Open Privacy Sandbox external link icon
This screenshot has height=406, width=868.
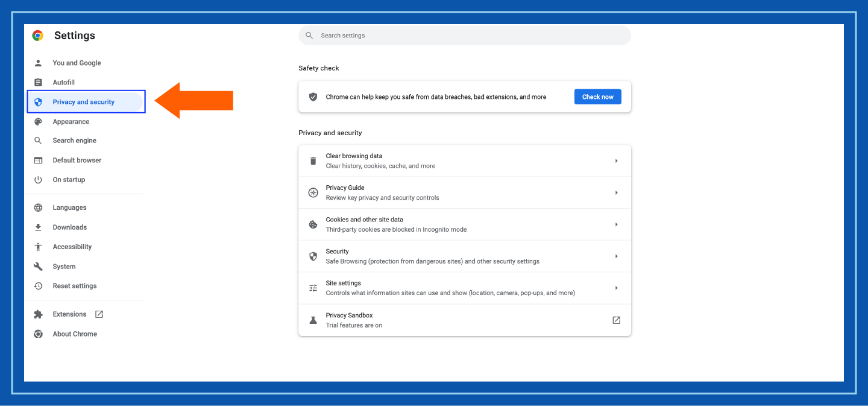pos(616,320)
